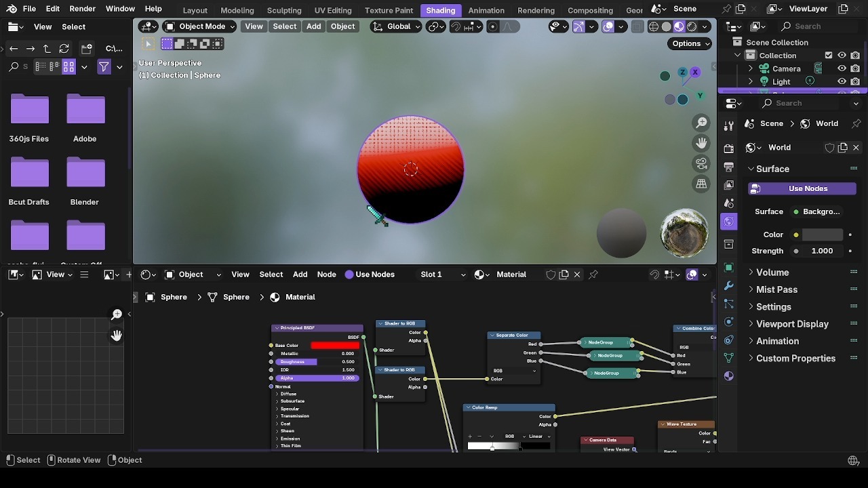The width and height of the screenshot is (868, 488).
Task: Click the Roughness slider in Principled BSDF
Action: 317,362
